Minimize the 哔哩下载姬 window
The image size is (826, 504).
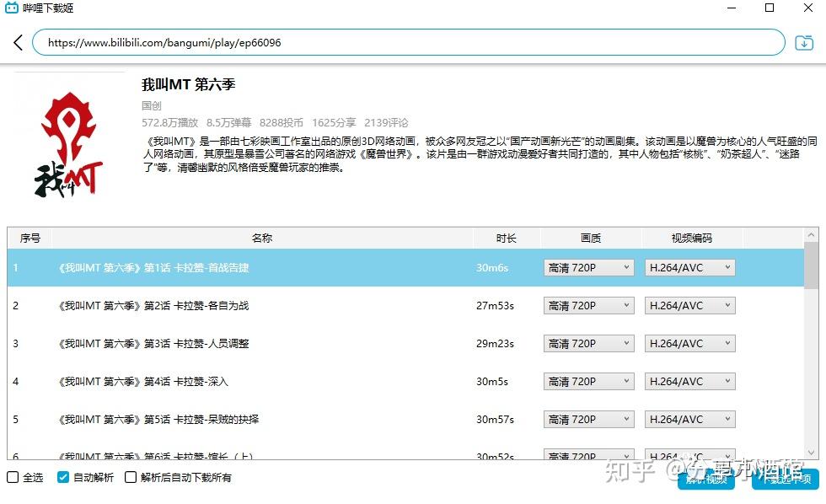[732, 8]
